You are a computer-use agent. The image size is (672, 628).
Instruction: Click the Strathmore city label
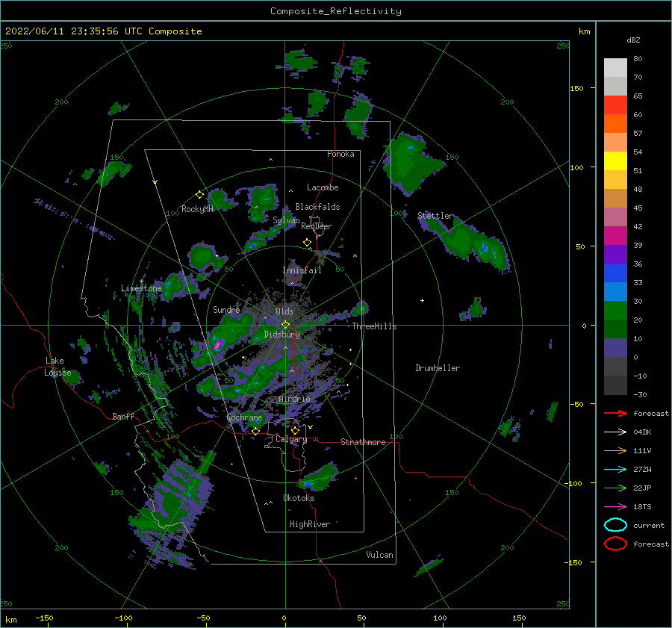363,442
